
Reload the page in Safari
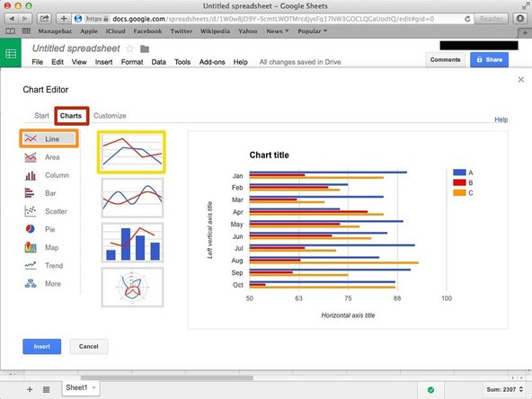(x=467, y=19)
